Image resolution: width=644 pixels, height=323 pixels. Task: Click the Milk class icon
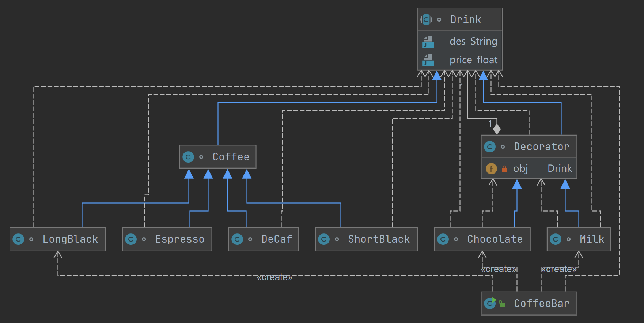(556, 239)
